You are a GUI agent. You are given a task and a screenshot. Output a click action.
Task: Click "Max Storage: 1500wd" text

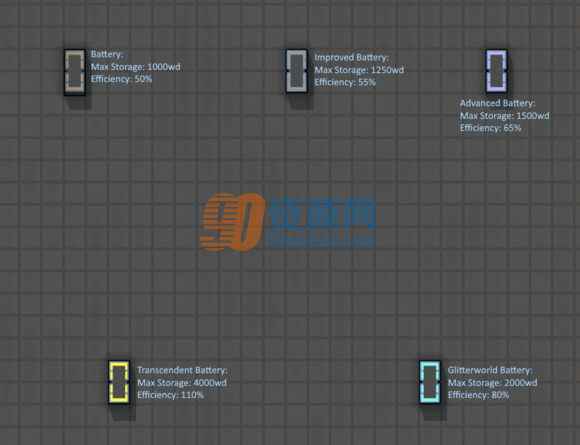505,116
